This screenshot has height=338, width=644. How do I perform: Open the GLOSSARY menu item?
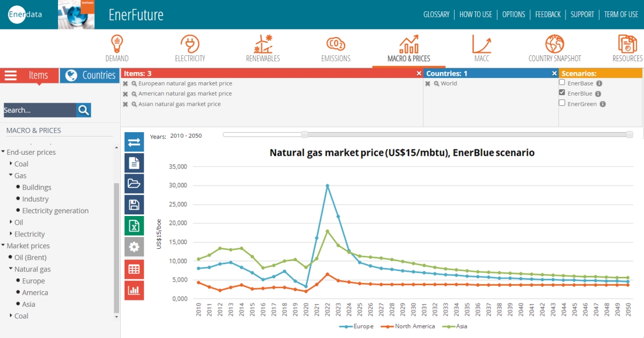[x=436, y=15]
